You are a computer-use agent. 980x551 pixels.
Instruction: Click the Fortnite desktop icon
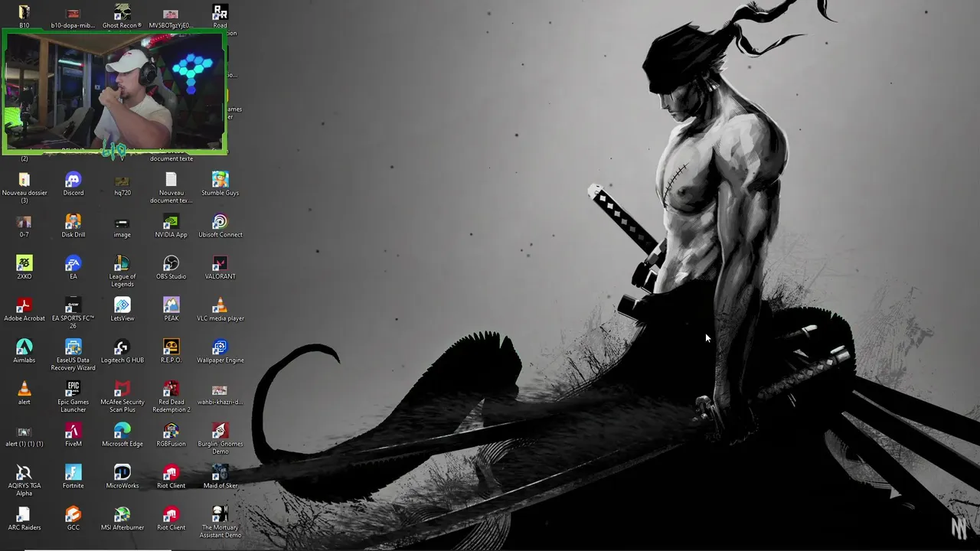(73, 472)
